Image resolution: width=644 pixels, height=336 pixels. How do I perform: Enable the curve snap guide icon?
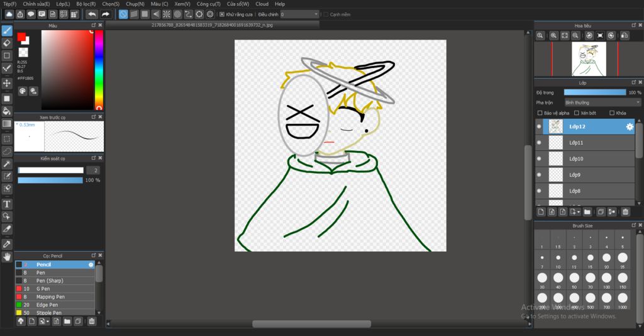[x=188, y=14]
